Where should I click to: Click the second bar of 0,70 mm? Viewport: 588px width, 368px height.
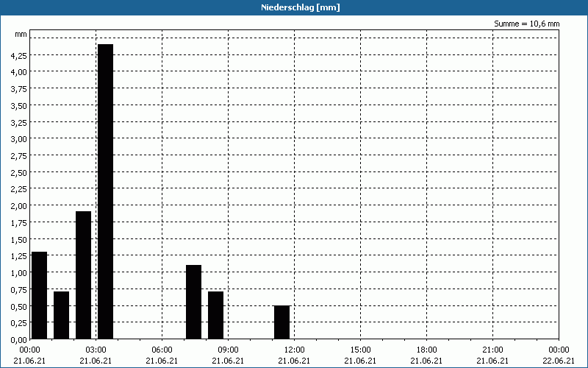(x=61, y=316)
